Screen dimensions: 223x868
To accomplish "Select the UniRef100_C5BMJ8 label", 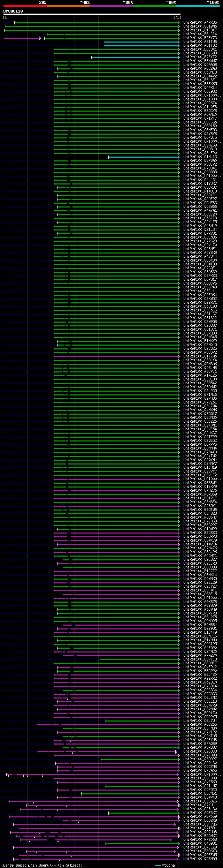I will 200,73.
